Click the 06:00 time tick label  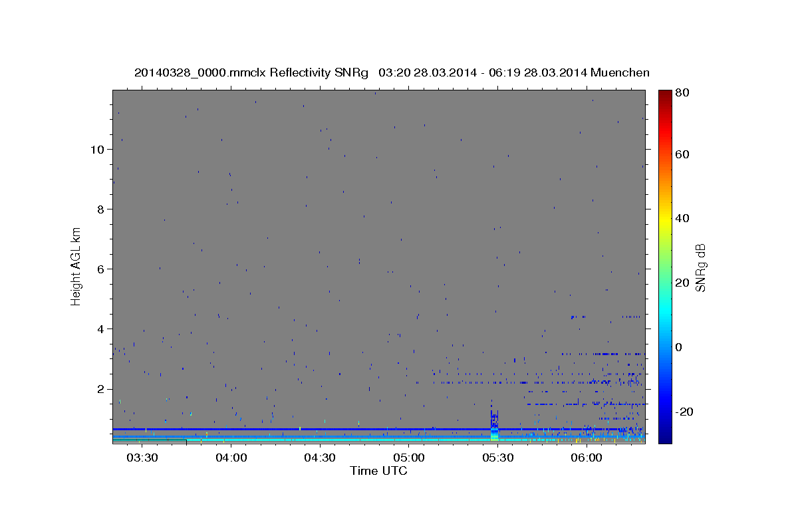tap(586, 458)
